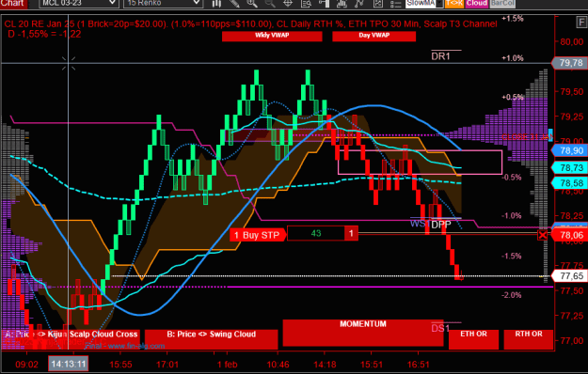Open the data box icon
This screenshot has height=374, width=588.
tap(306, 4)
